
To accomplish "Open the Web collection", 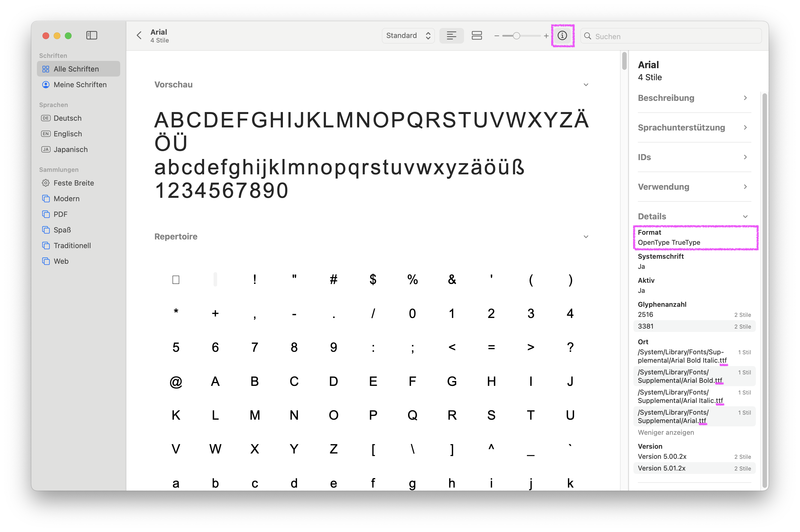I will point(78,261).
